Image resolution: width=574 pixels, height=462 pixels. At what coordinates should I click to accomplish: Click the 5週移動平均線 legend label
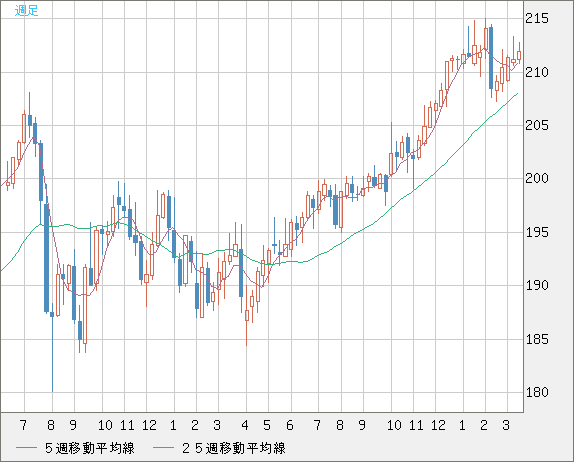(90, 448)
